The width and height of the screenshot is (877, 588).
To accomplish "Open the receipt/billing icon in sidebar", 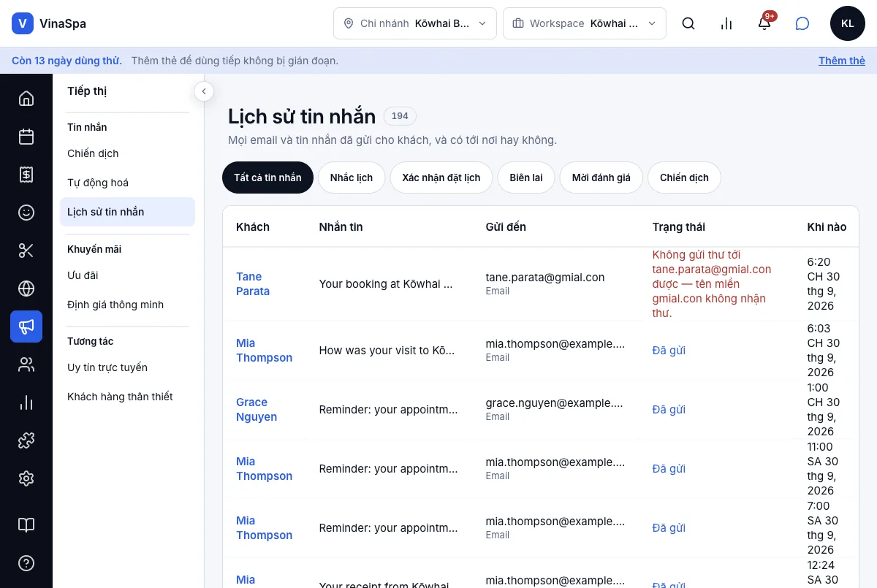I will click(x=26, y=175).
